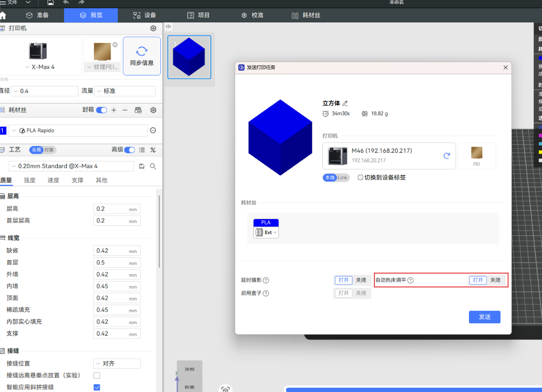Set 自动热床调平 to 关闭
Screen dimensions: 542x392
pyautogui.click(x=495, y=280)
